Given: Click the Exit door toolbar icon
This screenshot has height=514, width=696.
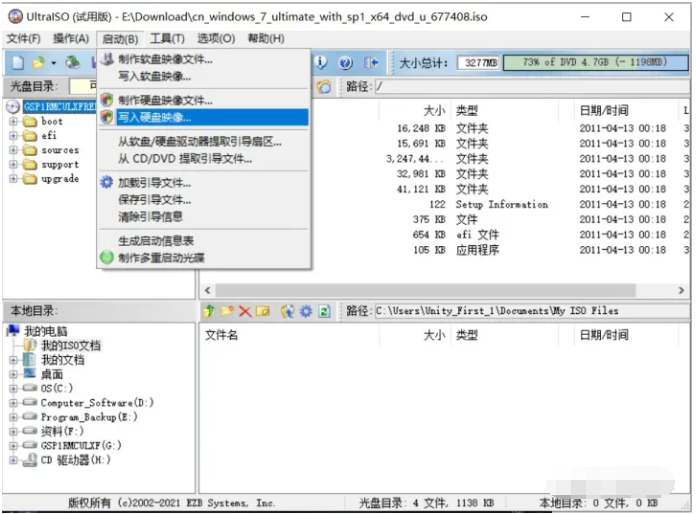Looking at the screenshot, I should [x=371, y=63].
